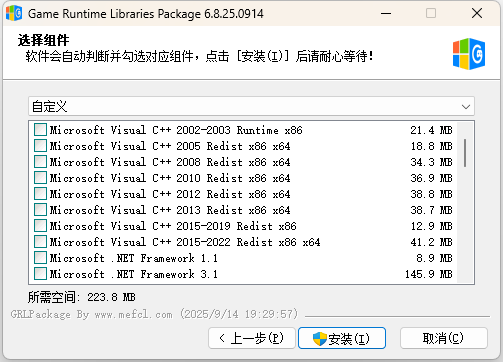Image resolution: width=503 pixels, height=362 pixels.
Task: Check .NET Framework 1.1 checkbox
Action: [40, 257]
